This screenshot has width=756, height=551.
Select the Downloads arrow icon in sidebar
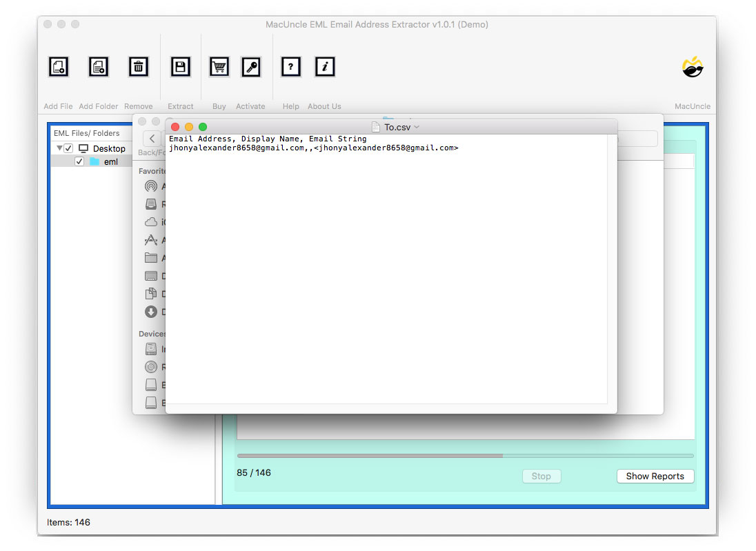pyautogui.click(x=151, y=312)
